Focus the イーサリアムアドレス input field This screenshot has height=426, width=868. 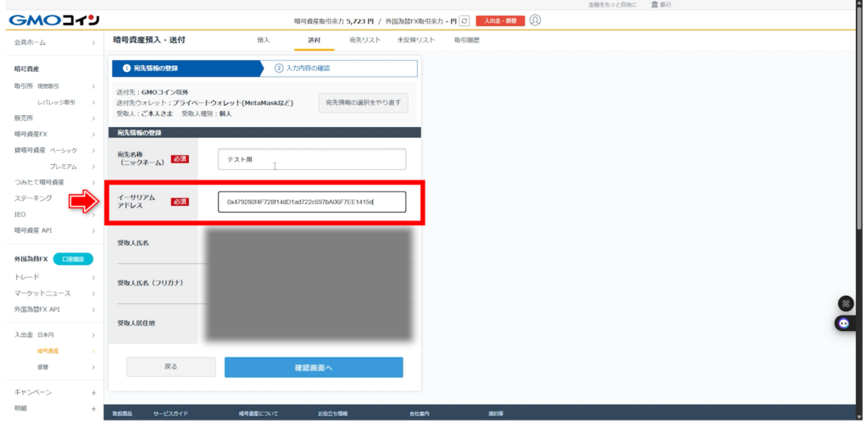pos(311,202)
